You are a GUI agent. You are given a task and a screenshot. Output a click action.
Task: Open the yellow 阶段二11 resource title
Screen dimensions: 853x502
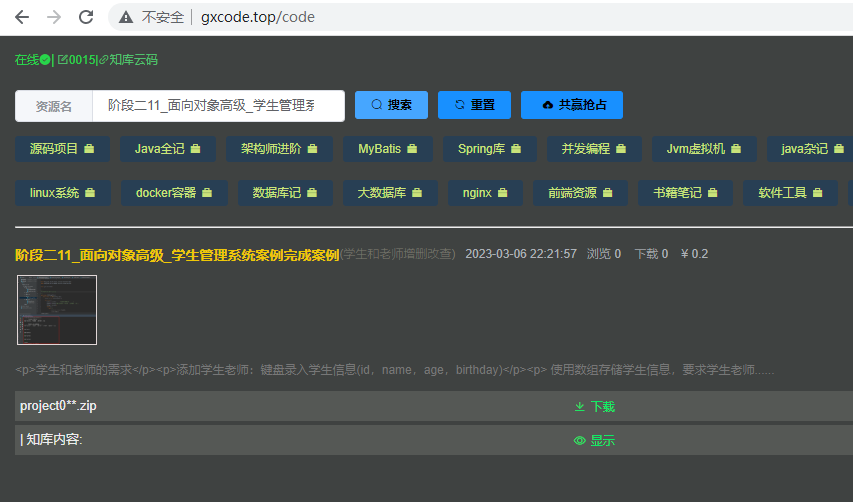tap(177, 255)
